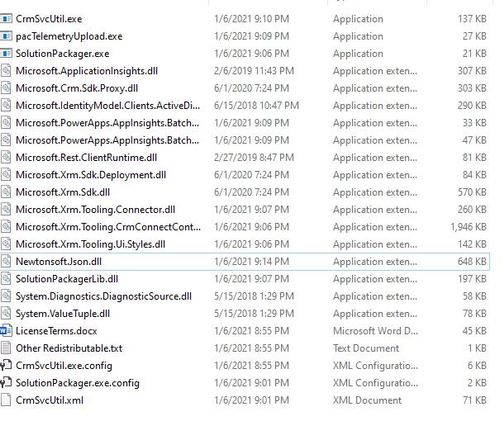Click the 33 KB size value

click(474, 123)
